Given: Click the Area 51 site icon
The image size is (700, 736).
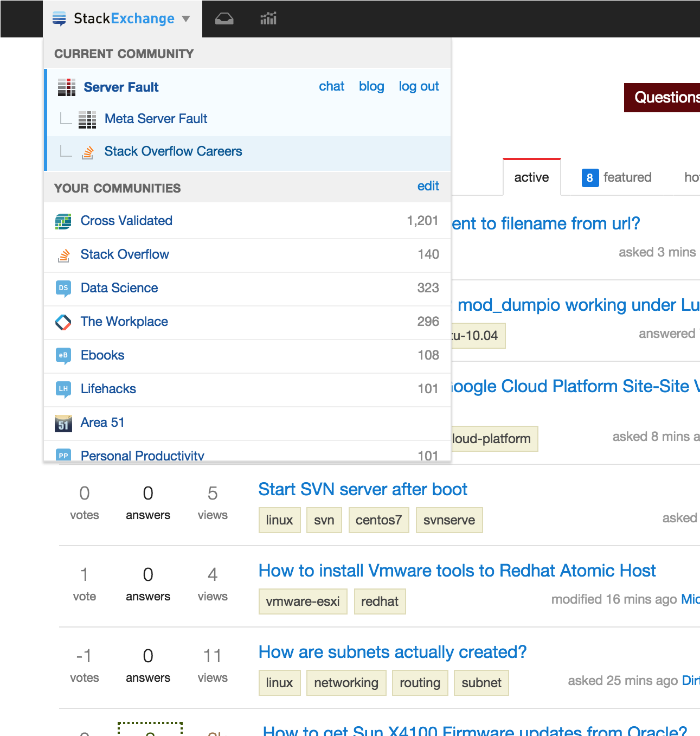Looking at the screenshot, I should point(63,423).
